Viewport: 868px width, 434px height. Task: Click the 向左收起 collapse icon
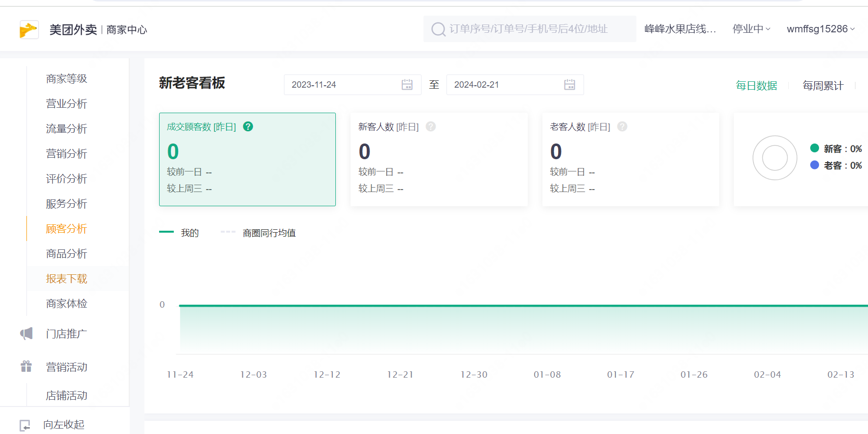[x=25, y=425]
